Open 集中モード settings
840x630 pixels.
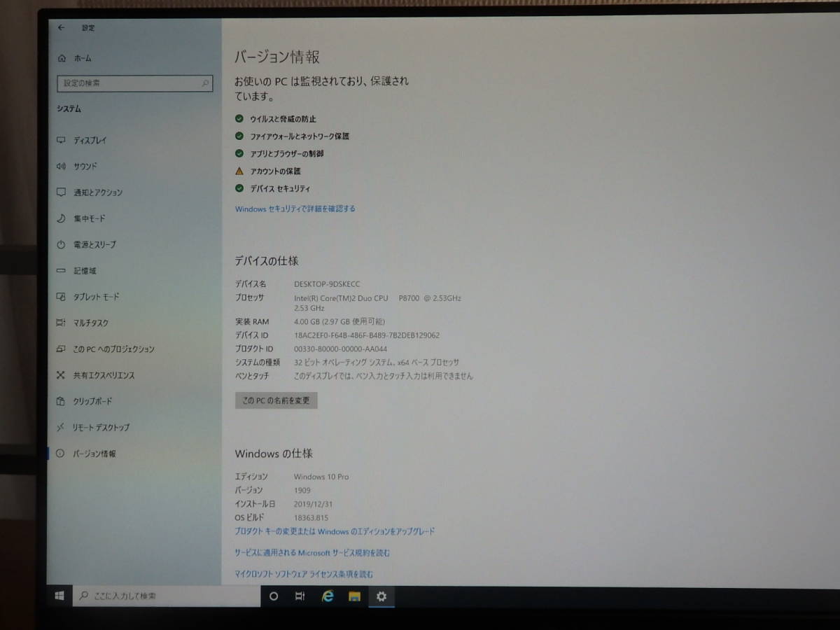click(x=81, y=218)
